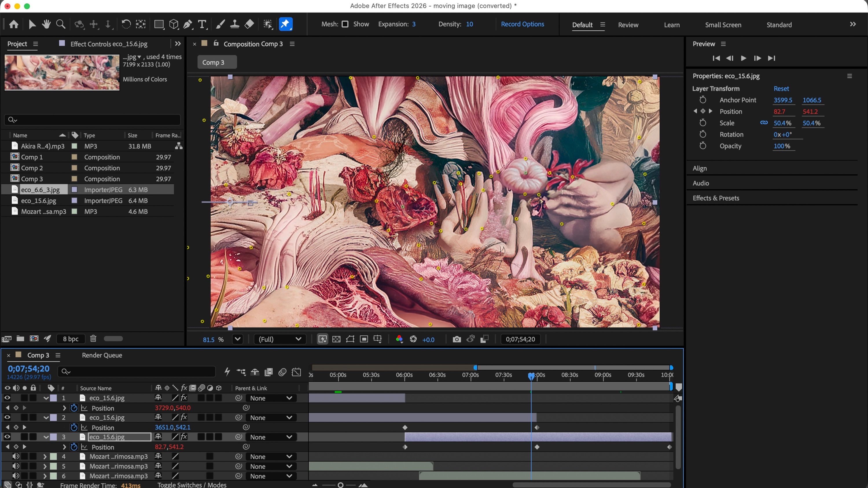Click the snapshot camera icon in viewer
This screenshot has width=868, height=488.
coord(457,339)
